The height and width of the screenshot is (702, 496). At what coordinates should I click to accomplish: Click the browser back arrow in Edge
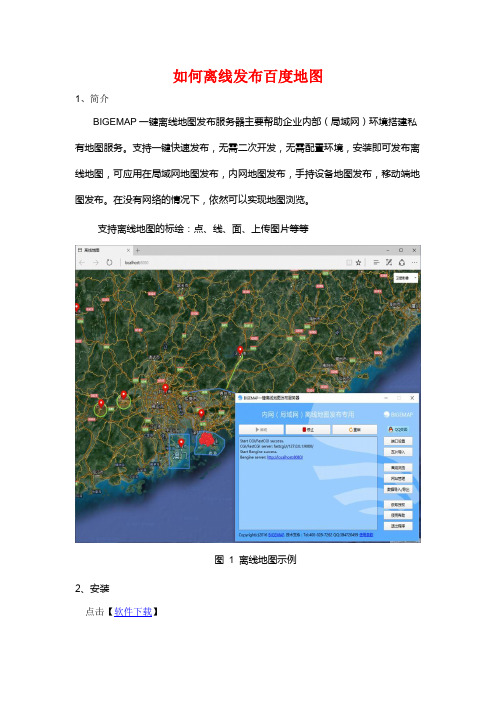(82, 262)
